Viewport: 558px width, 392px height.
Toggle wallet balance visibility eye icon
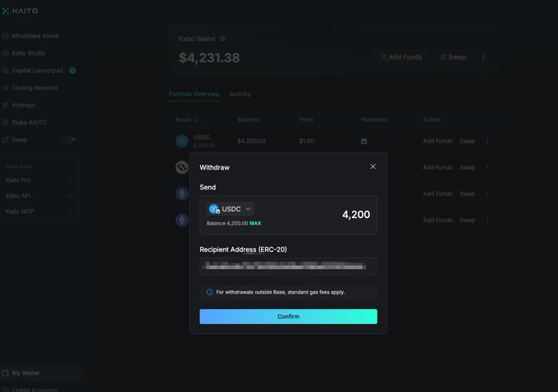(x=222, y=39)
